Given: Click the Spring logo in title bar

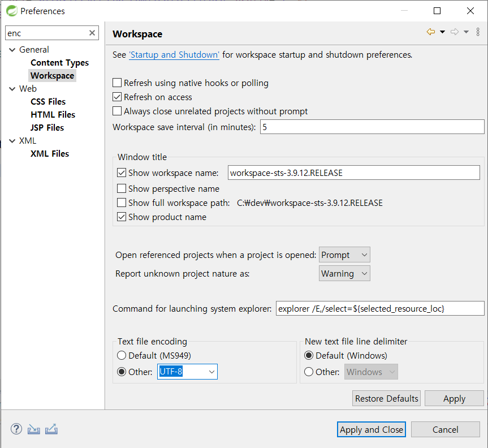Looking at the screenshot, I should [12, 11].
